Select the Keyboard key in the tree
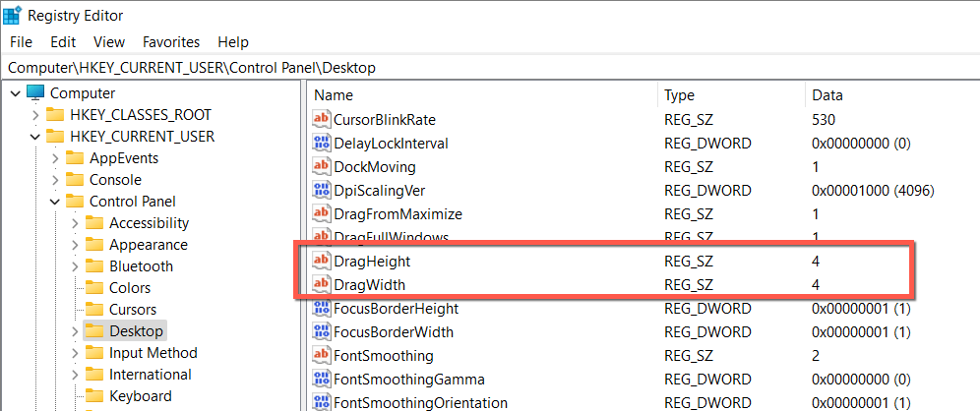 (x=140, y=396)
